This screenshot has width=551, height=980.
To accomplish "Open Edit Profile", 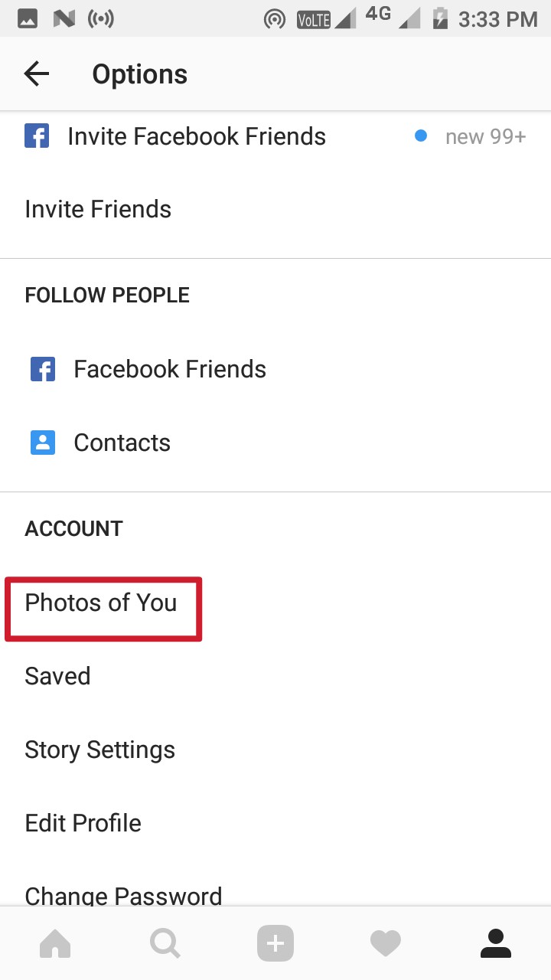I will 83,823.
